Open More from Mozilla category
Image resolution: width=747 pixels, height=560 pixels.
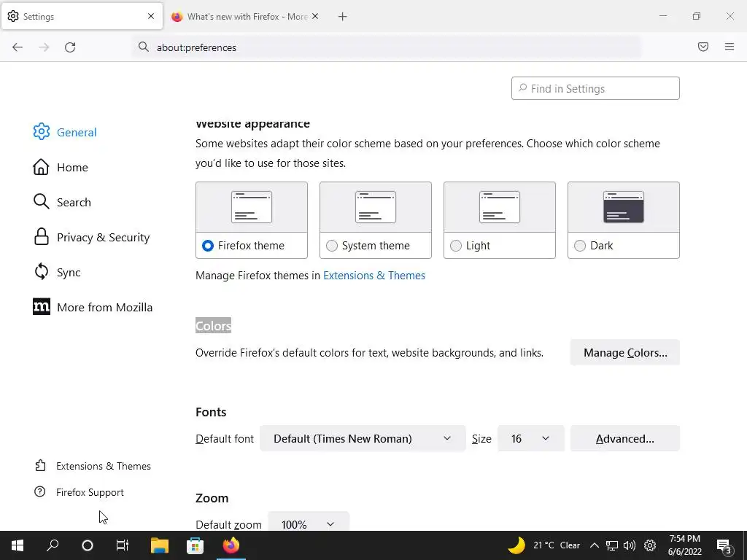pyautogui.click(x=93, y=307)
